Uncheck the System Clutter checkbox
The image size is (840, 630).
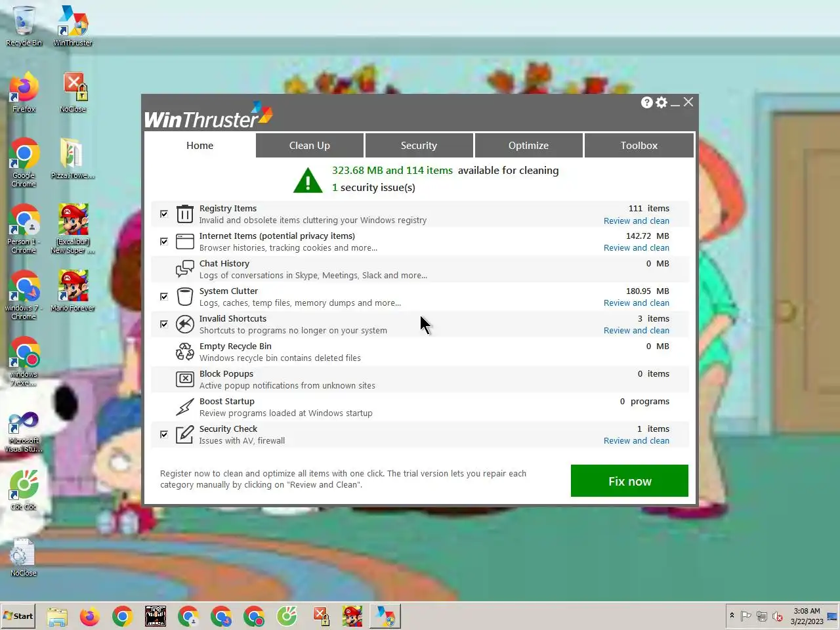(164, 297)
